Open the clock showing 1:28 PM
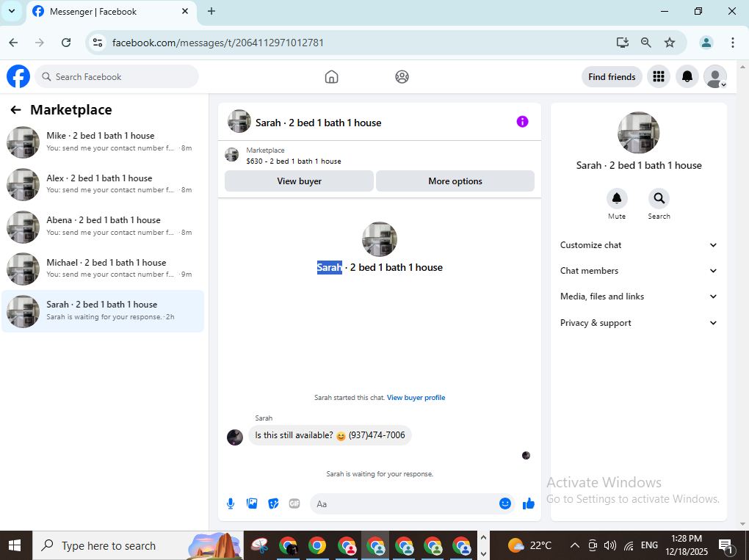Image resolution: width=749 pixels, height=560 pixels. (687, 545)
